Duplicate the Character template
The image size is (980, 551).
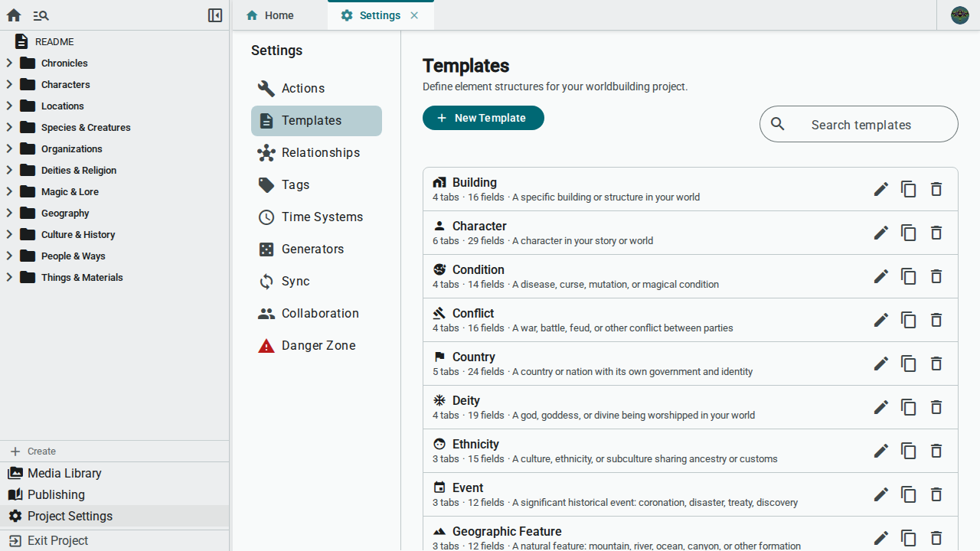[x=909, y=233]
